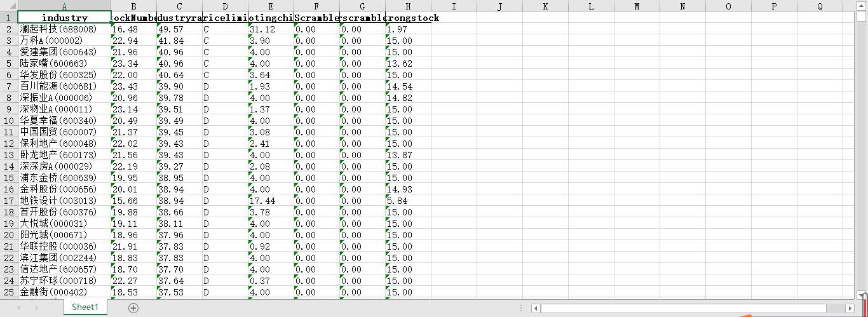Select cell 浦东金桥(600639)

tap(64, 177)
